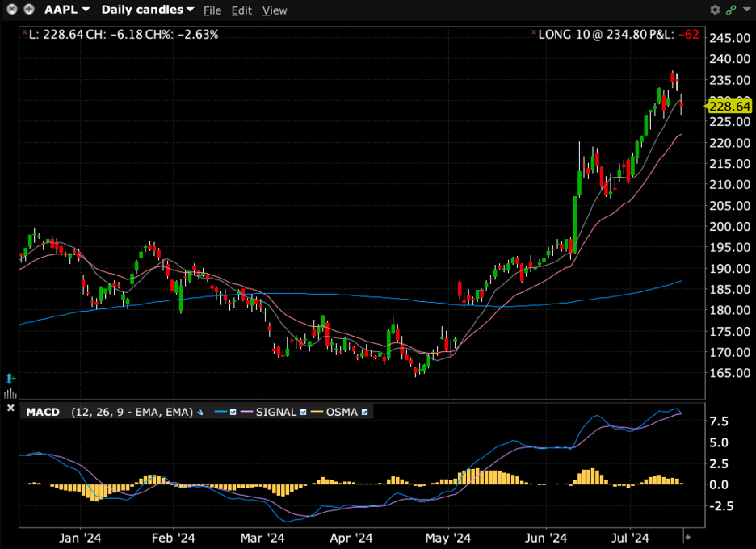Click the arrow icon at the time axis end
The width and height of the screenshot is (756, 549).
coord(688,537)
